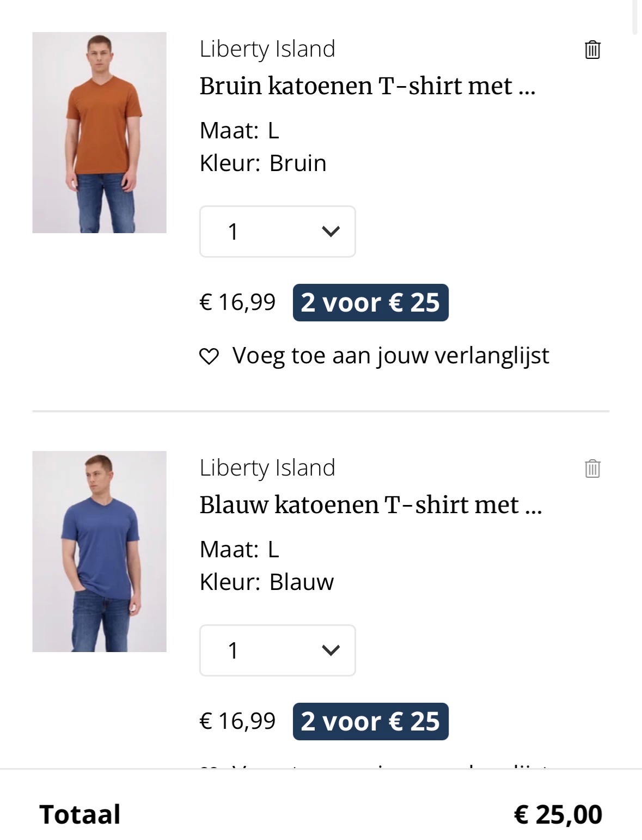Open the dropdown showing quantity 1 for Bruin shirt
Image resolution: width=642 pixels, height=840 pixels.
click(x=278, y=232)
